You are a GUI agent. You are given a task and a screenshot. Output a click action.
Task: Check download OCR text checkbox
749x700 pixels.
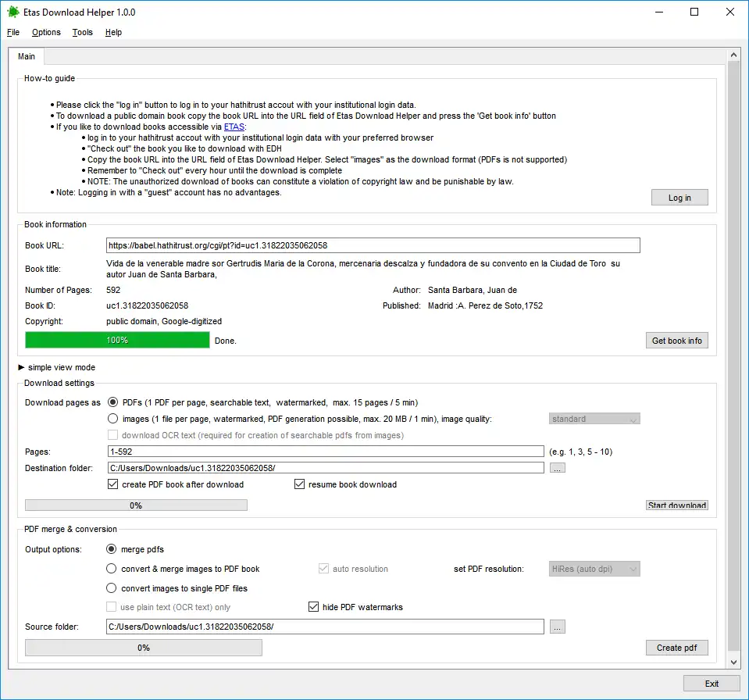[x=112, y=435]
